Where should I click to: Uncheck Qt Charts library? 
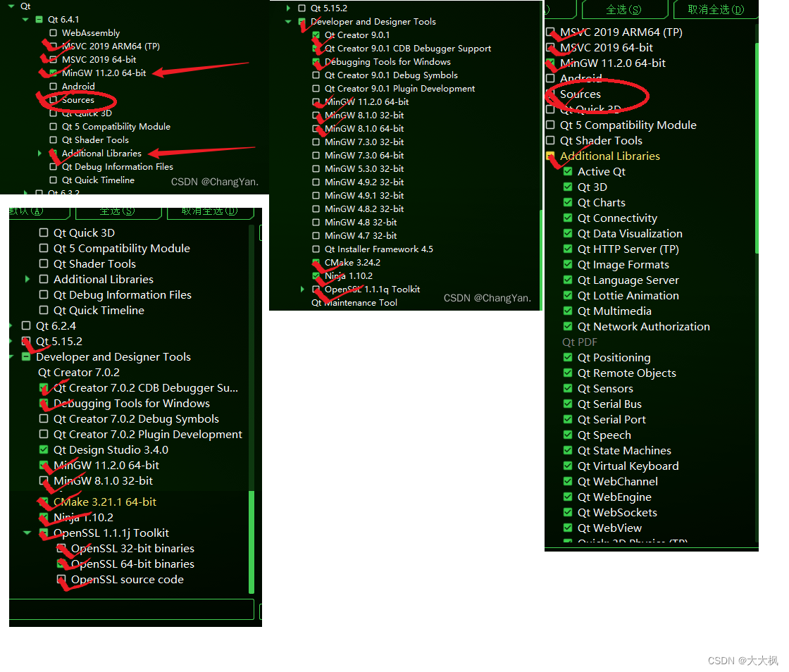click(568, 202)
